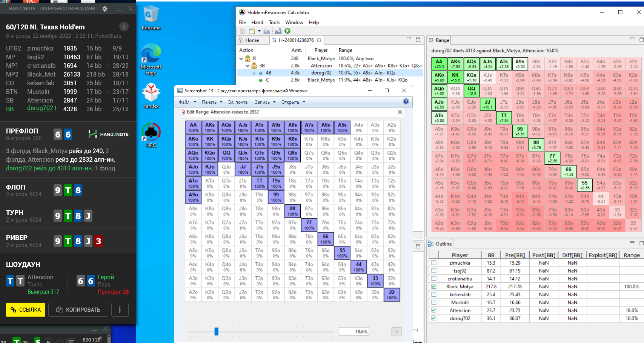Open the Help menu in HRC
This screenshot has width=644, height=343.
pyautogui.click(x=314, y=22)
